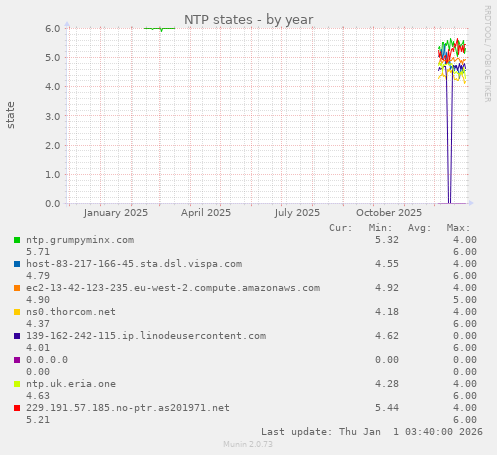Screen dimensions: 497x455
Task: Click the dark blue linodeusercontent legend swatch
Action: click(17, 336)
